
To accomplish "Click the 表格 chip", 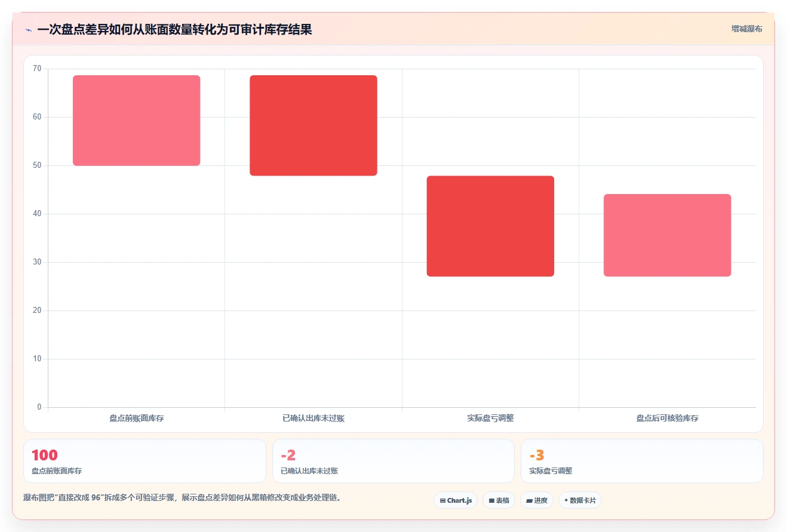I will coord(499,500).
